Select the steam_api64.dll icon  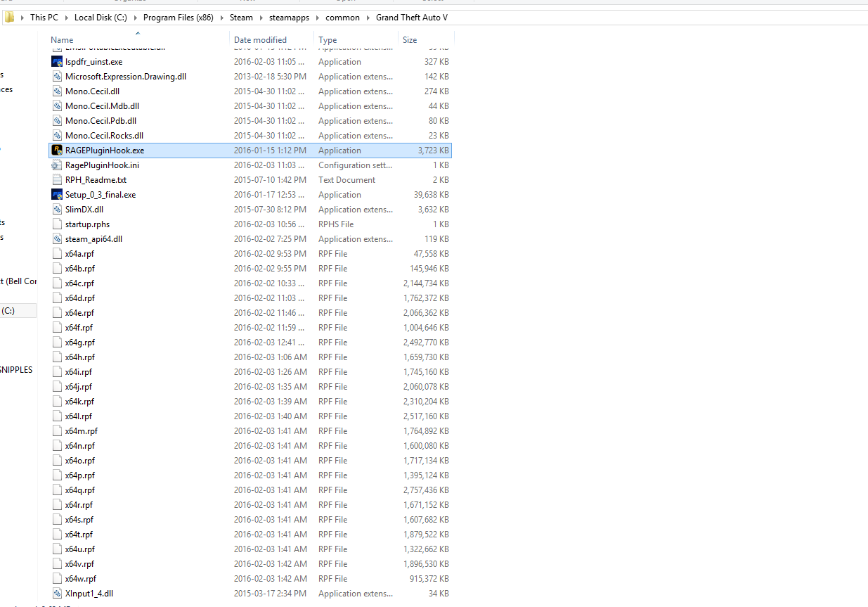[58, 239]
